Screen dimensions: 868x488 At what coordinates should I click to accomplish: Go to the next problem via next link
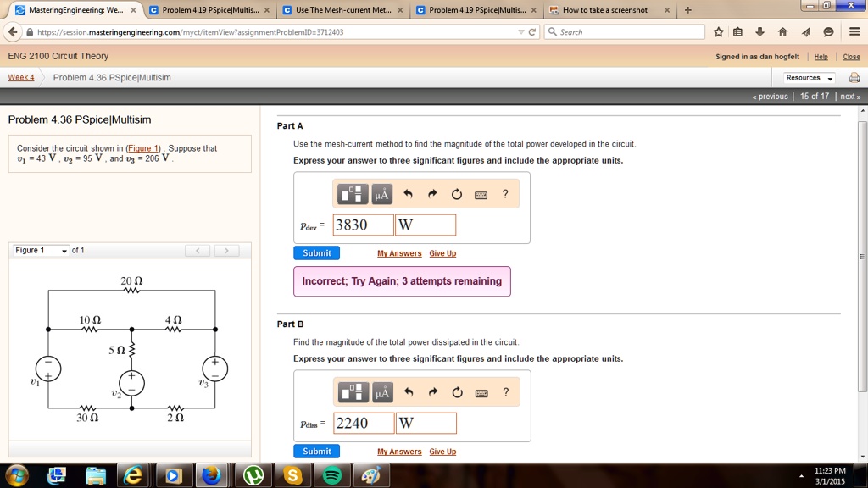click(849, 96)
